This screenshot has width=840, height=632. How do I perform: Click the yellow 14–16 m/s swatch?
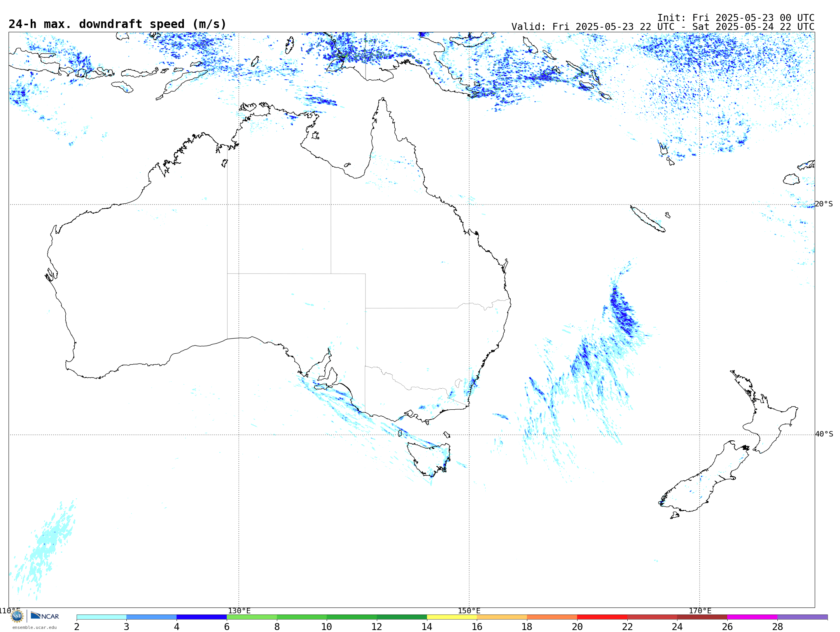coord(452,617)
